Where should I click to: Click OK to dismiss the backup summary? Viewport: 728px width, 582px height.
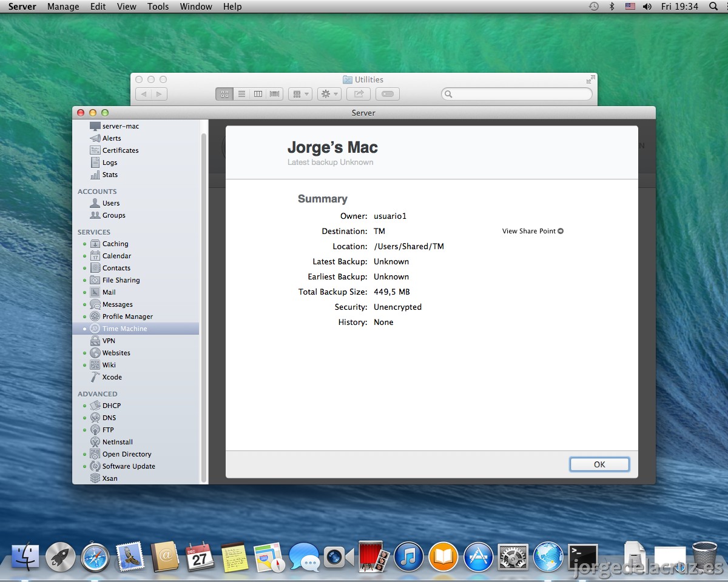click(599, 464)
